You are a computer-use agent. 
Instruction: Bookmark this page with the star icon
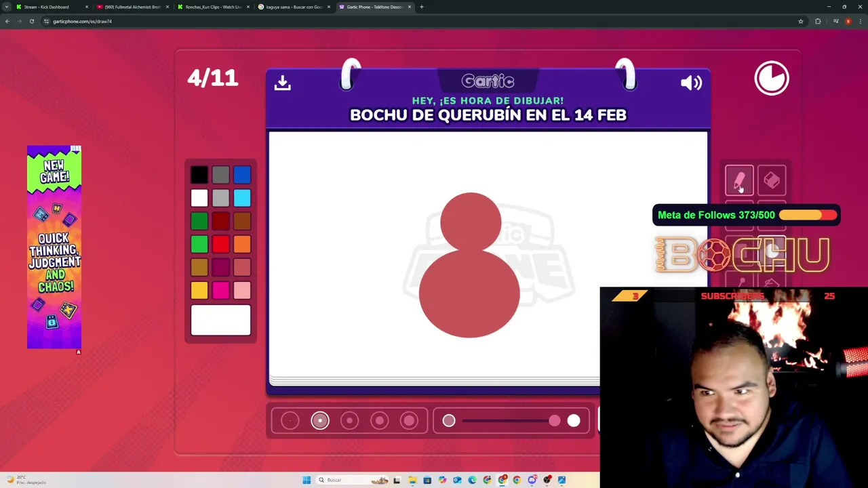pos(801,21)
